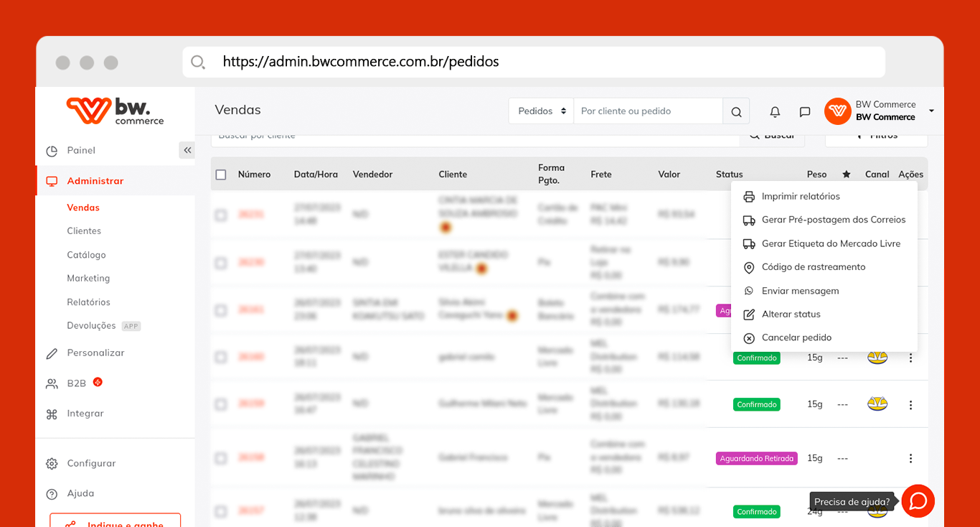The image size is (980, 527).
Task: Click the Administrar monitor icon
Action: point(52,182)
